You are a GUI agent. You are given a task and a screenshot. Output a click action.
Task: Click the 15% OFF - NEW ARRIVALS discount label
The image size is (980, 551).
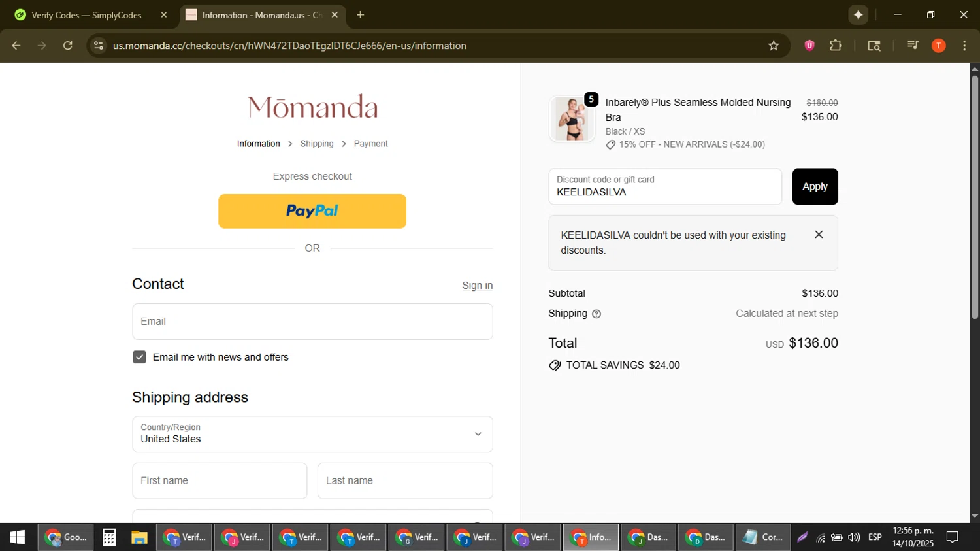pyautogui.click(x=692, y=144)
